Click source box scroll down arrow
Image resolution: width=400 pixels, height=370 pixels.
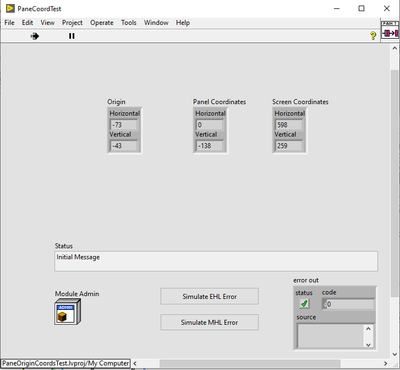tap(368, 344)
